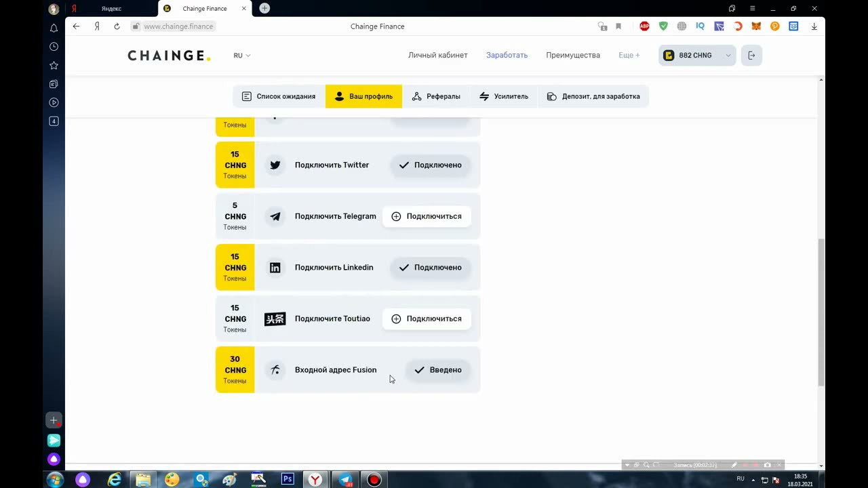
Task: Click the CHAINGE logo
Action: [169, 56]
